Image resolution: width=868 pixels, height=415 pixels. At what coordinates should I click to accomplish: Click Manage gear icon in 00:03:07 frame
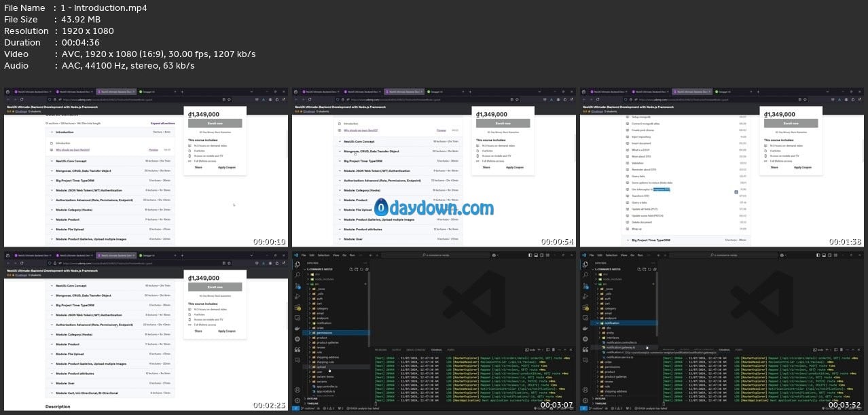297,401
